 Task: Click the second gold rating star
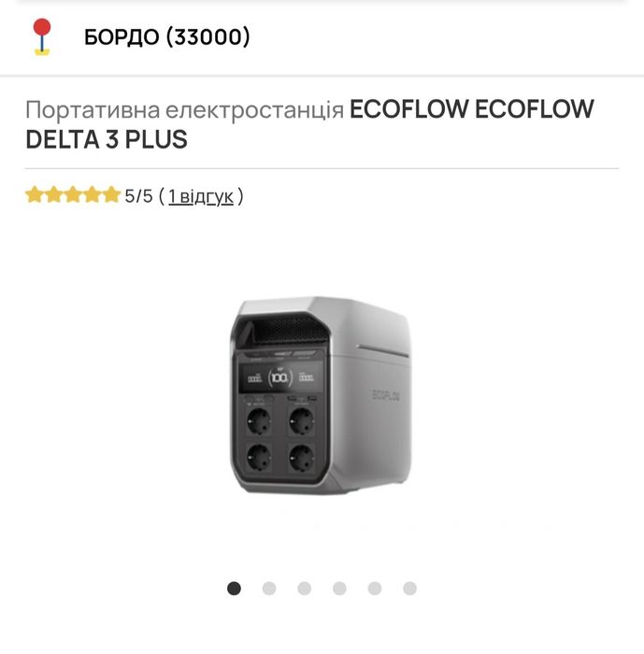(x=54, y=194)
